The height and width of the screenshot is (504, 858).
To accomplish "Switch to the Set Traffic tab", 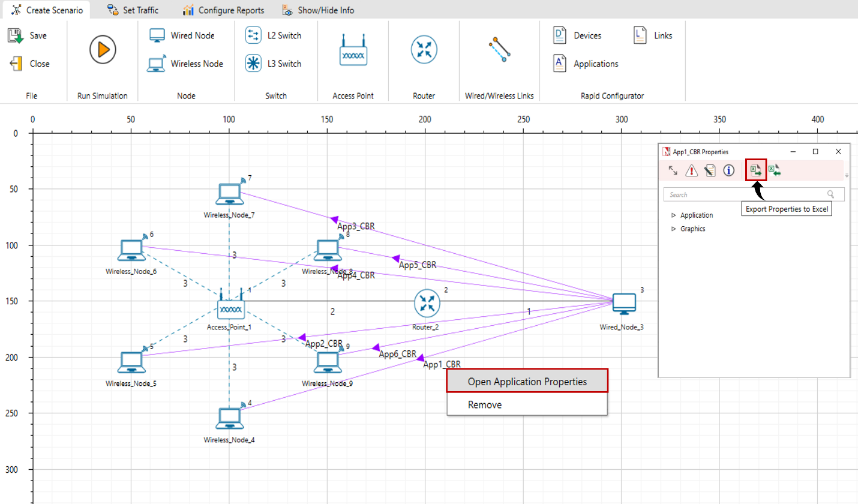I will tap(132, 10).
